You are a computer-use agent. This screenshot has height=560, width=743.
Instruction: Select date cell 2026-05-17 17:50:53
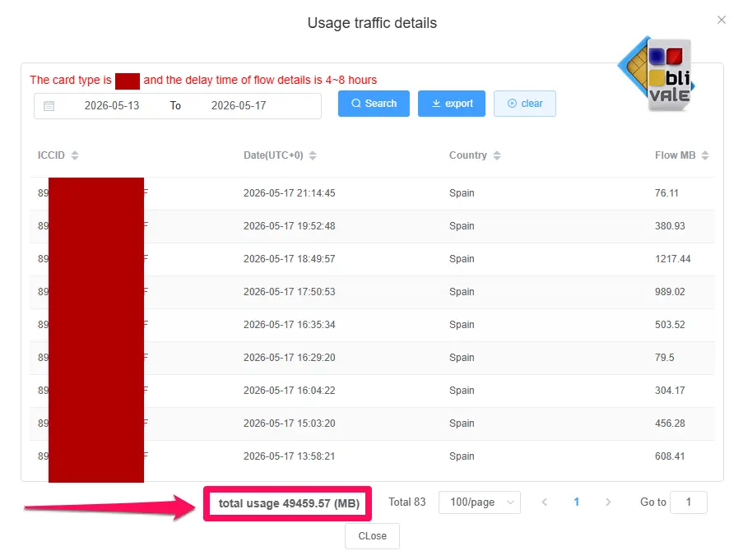[289, 292]
